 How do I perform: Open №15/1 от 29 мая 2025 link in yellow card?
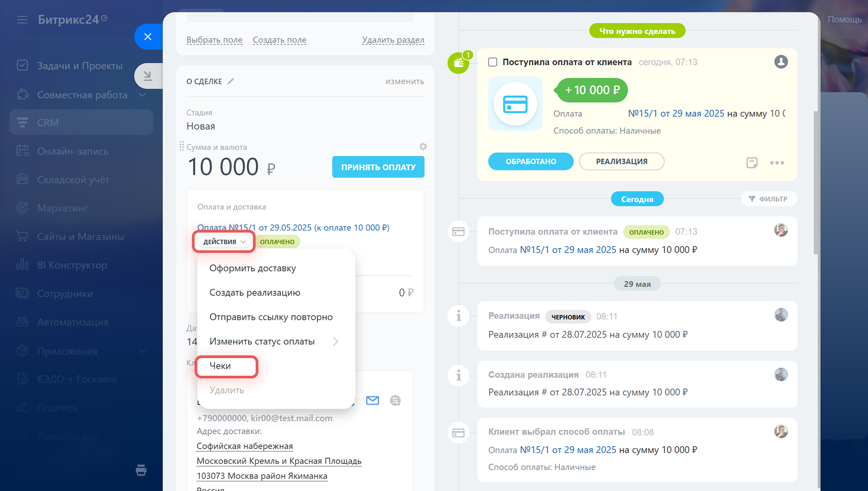[x=676, y=113]
